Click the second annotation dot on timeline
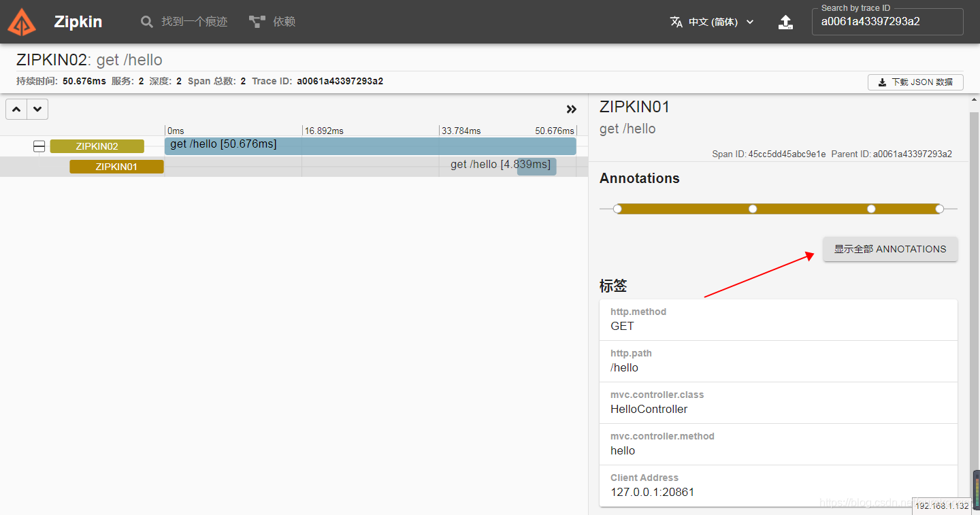980x515 pixels. (x=753, y=209)
